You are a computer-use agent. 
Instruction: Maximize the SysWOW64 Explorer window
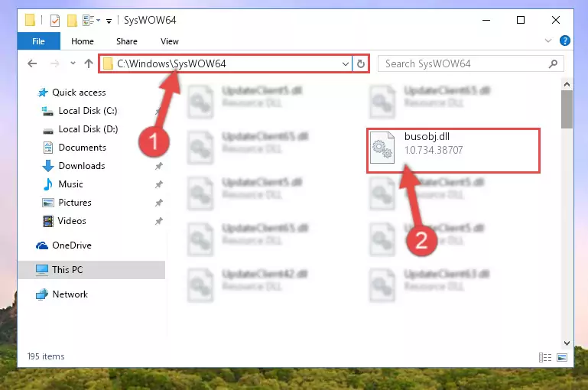tap(521, 20)
